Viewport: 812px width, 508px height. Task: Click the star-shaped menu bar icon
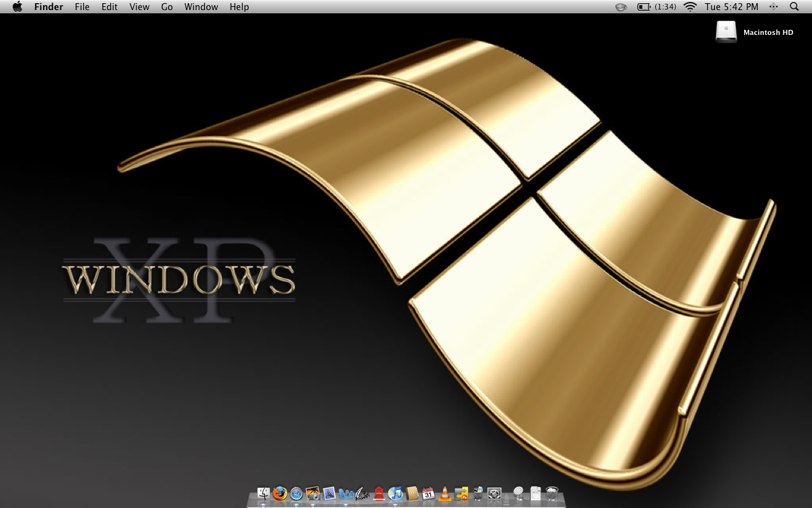773,7
